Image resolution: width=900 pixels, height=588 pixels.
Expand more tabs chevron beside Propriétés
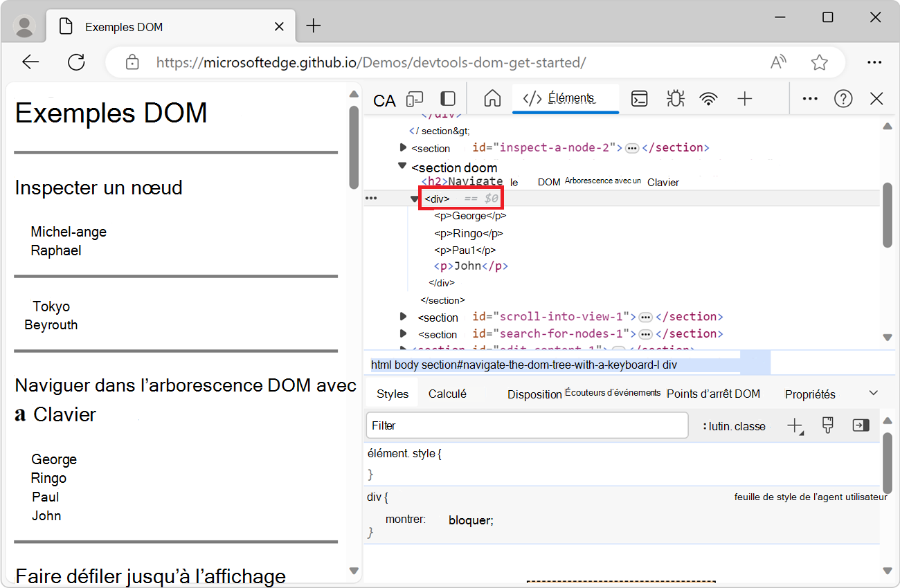click(x=874, y=393)
